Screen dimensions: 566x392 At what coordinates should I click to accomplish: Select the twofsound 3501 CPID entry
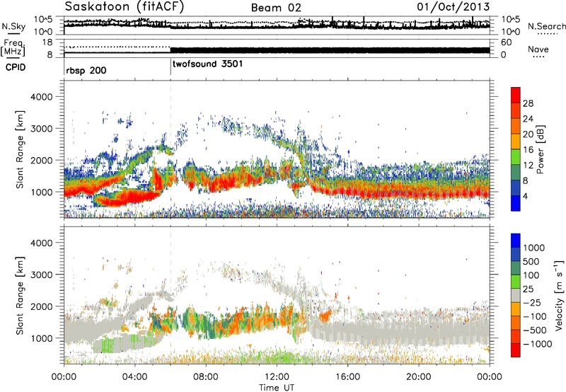click(x=208, y=64)
